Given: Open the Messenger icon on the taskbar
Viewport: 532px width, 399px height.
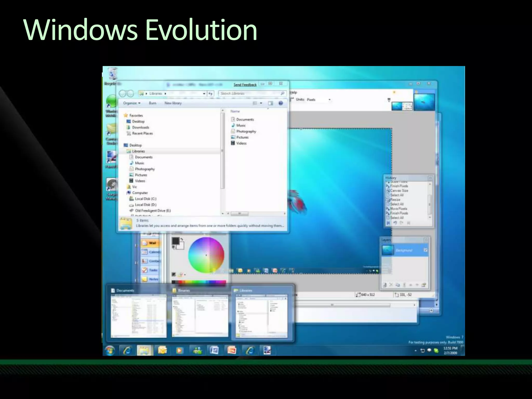Looking at the screenshot, I should click(x=197, y=351).
